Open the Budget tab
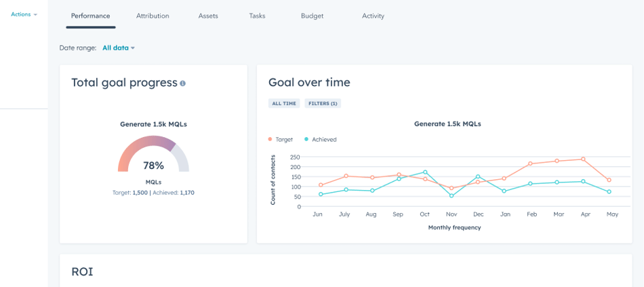644x287 pixels. coord(312,16)
